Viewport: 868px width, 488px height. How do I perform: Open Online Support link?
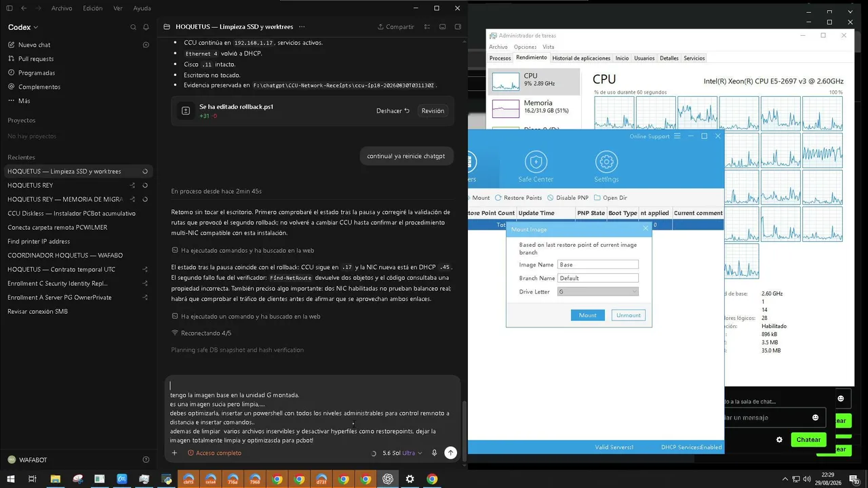(x=649, y=136)
